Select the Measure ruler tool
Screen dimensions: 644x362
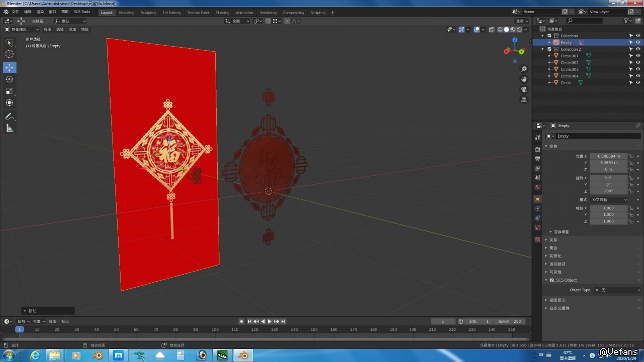tap(10, 128)
